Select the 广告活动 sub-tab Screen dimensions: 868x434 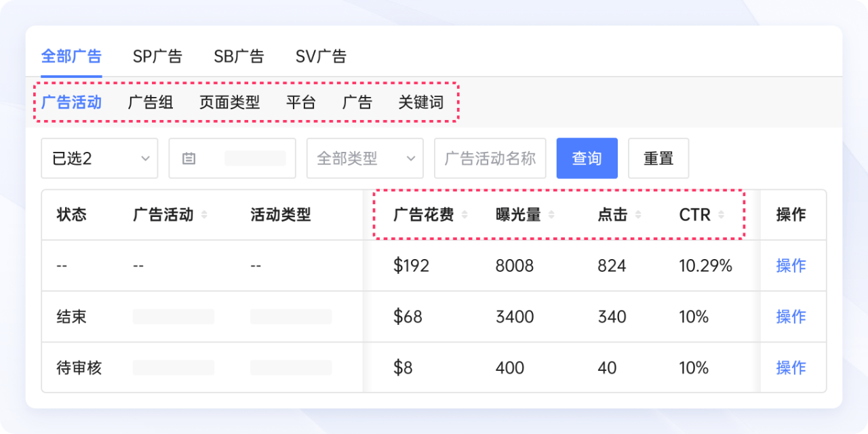71,102
